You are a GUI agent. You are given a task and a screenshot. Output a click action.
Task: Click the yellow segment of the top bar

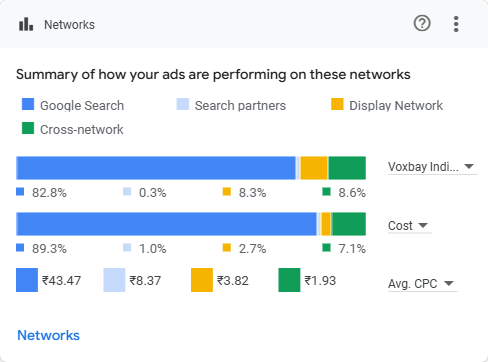(314, 168)
